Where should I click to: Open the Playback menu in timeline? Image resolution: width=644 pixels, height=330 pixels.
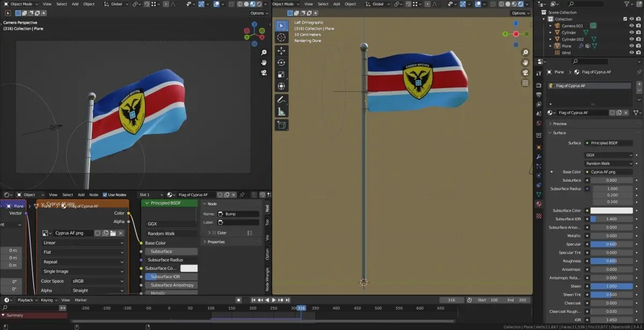pos(27,300)
